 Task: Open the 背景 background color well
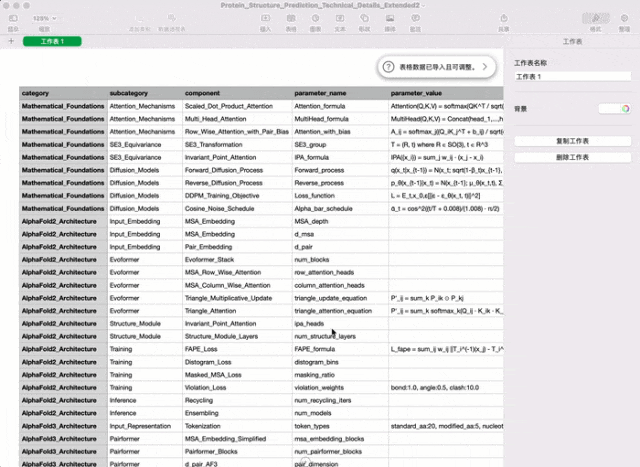[615, 109]
